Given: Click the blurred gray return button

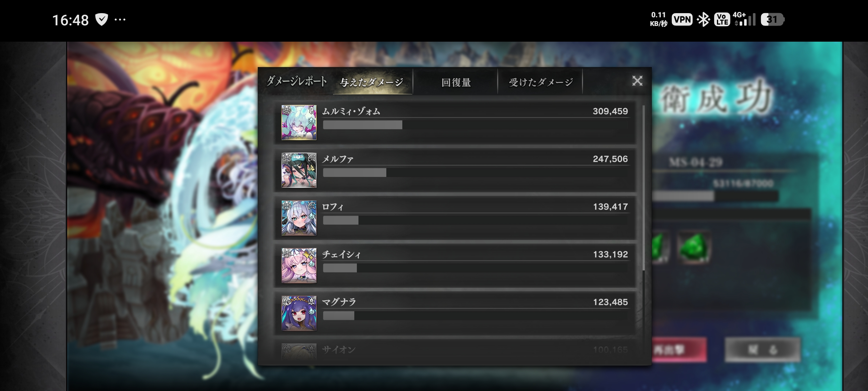Looking at the screenshot, I should click(x=762, y=350).
